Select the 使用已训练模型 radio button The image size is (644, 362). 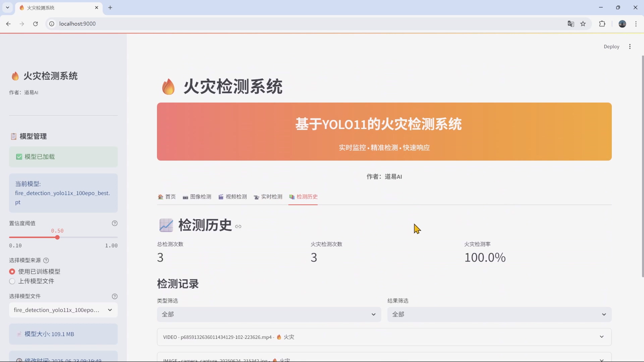12,271
